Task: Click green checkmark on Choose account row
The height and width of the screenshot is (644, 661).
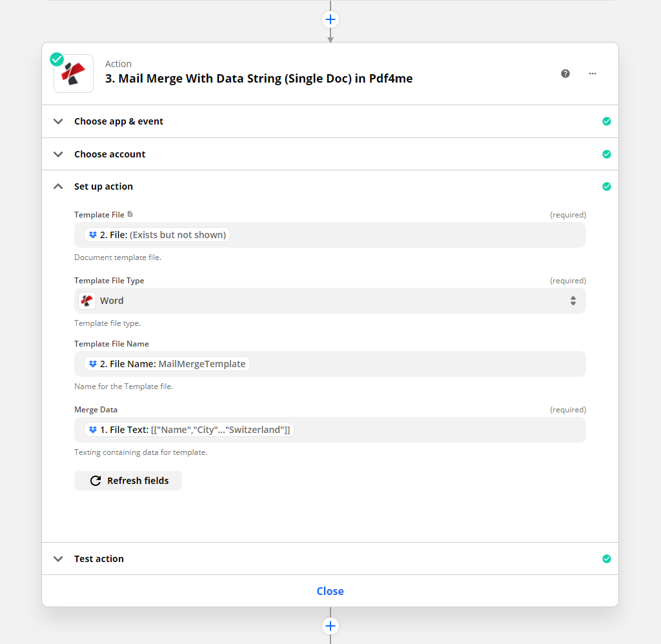Action: pyautogui.click(x=607, y=154)
